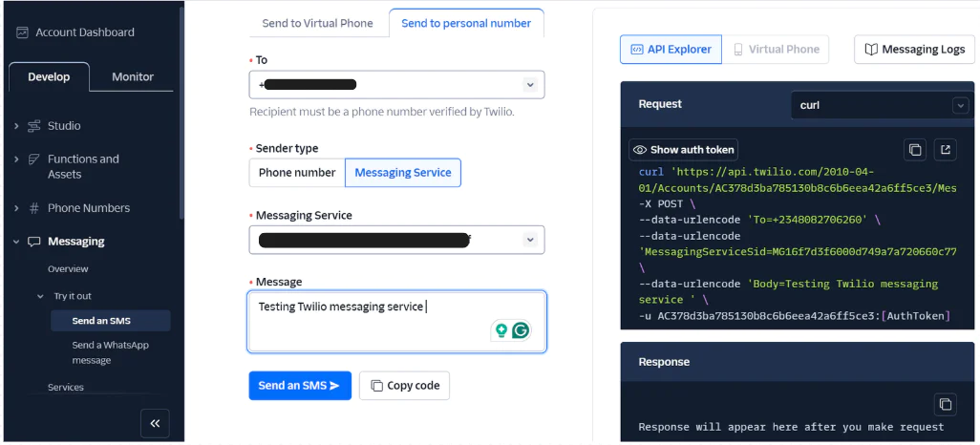Click the Grammarly icon in Message box
The width and height of the screenshot is (980, 445).
coord(521,330)
